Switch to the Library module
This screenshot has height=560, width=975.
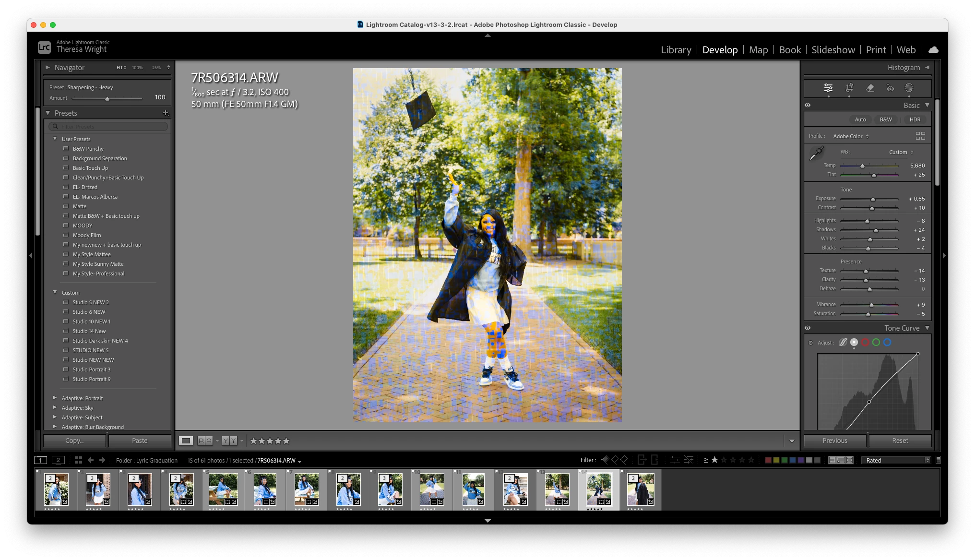click(x=676, y=50)
